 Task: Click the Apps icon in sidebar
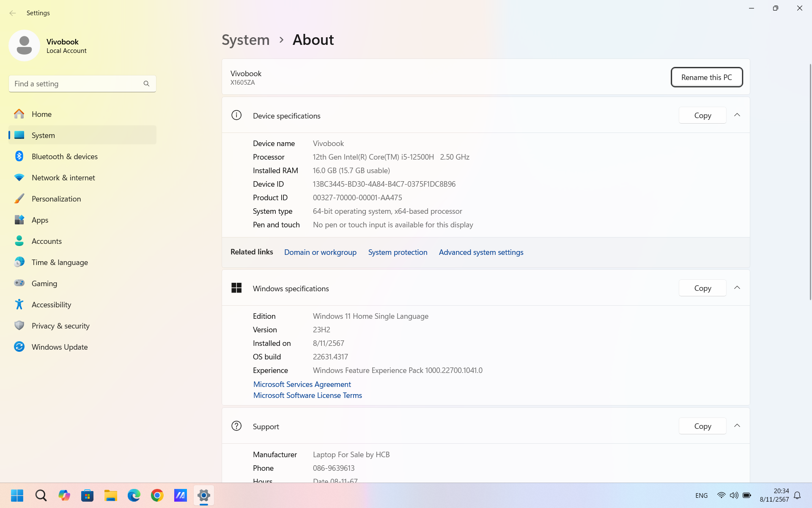click(19, 220)
